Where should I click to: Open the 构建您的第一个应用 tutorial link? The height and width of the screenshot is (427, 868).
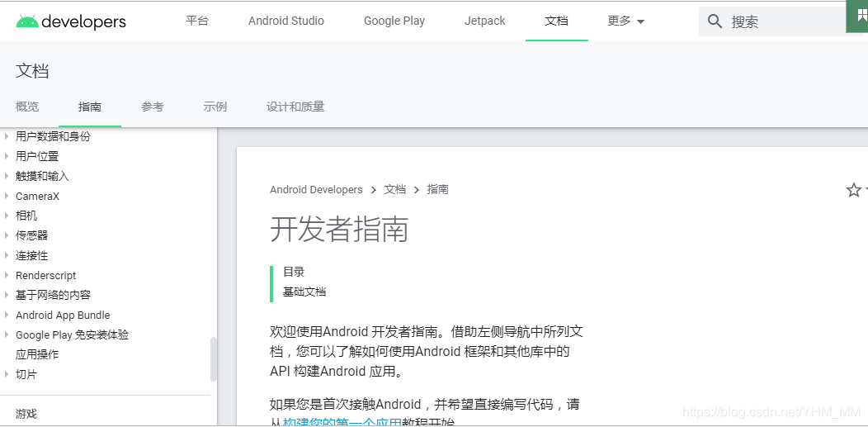tap(342, 423)
